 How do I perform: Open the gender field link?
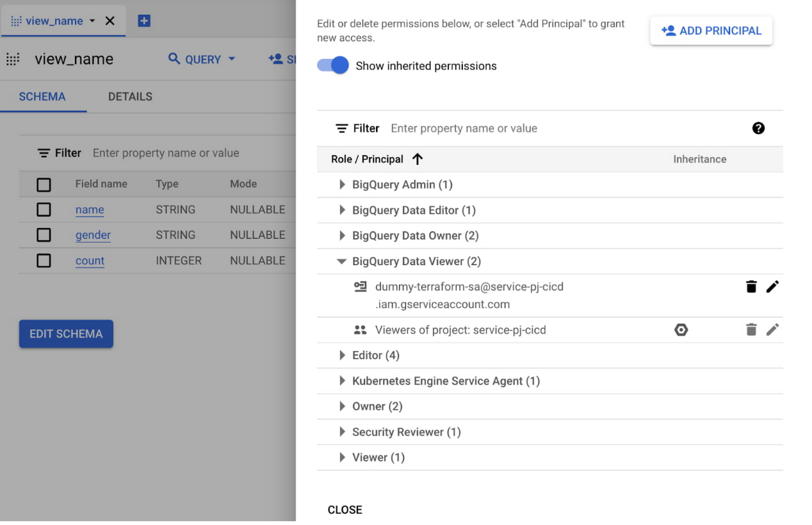point(93,235)
